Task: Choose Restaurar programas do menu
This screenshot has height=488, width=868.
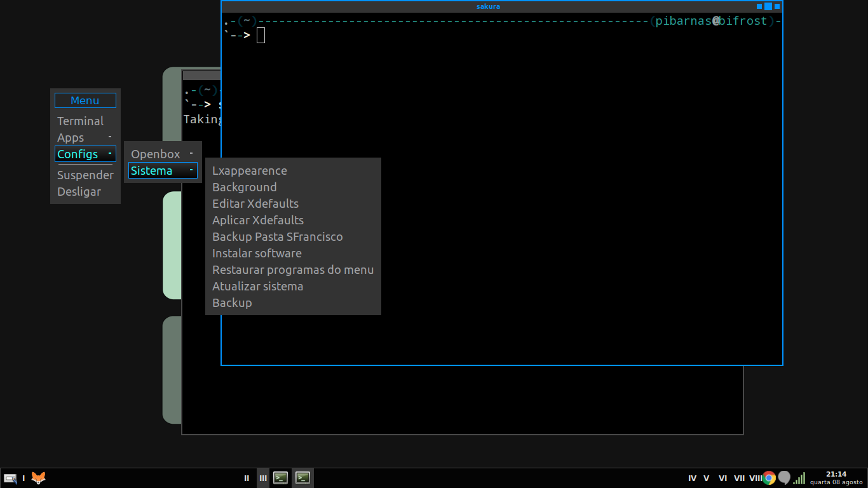Action: pos(293,269)
